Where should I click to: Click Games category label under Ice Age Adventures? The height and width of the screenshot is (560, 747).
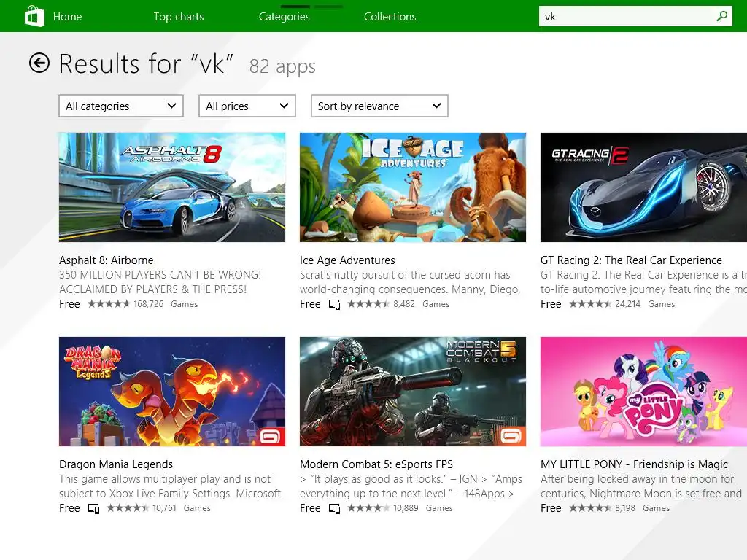pos(436,304)
